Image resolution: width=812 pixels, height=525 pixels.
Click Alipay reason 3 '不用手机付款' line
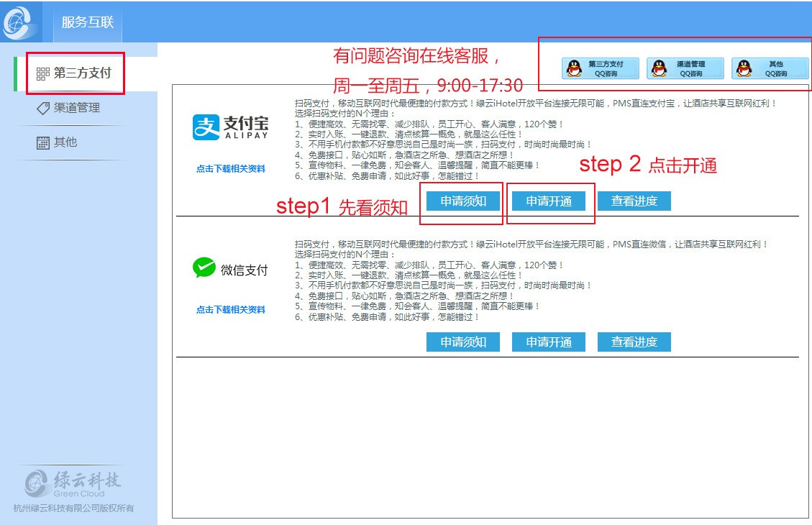[443, 145]
